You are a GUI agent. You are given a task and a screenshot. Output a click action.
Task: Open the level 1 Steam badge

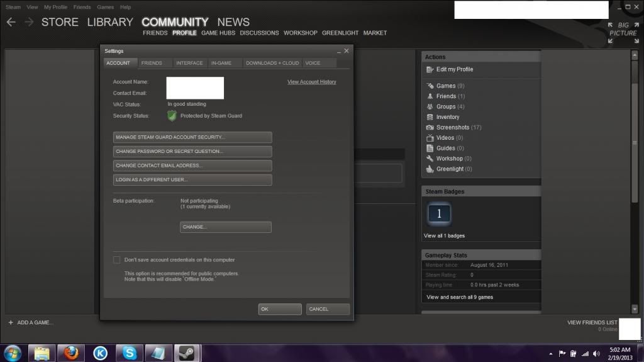pyautogui.click(x=439, y=213)
